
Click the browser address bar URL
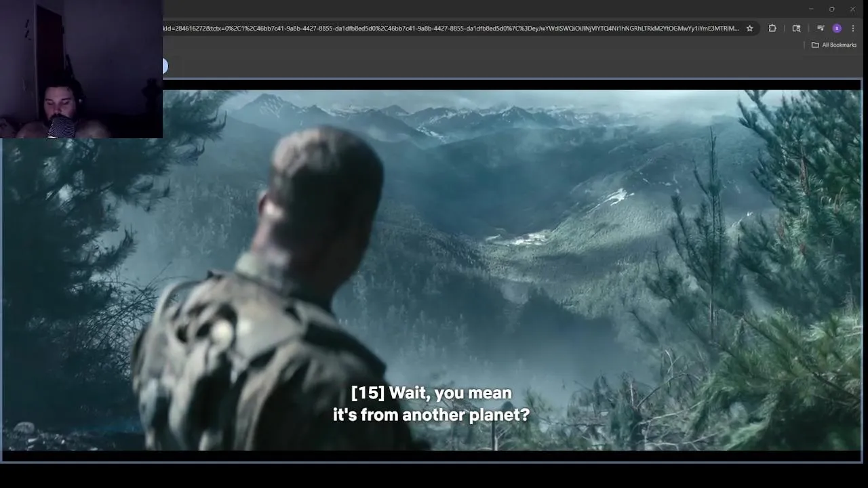pyautogui.click(x=451, y=28)
